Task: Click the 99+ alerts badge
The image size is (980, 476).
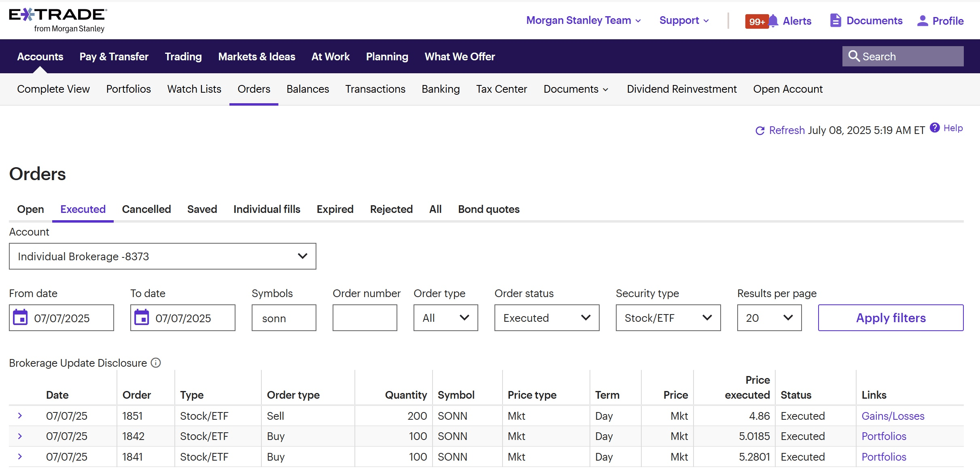Action: click(757, 21)
